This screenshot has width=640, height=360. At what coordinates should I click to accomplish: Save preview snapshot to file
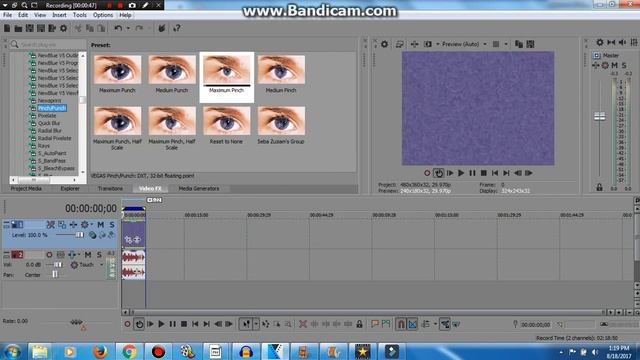point(530,44)
